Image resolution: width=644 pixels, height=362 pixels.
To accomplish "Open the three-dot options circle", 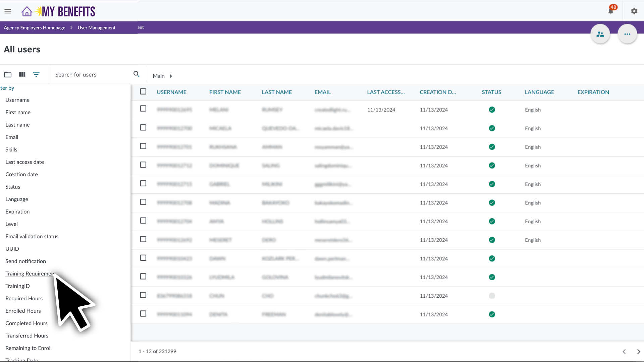I will point(627,34).
